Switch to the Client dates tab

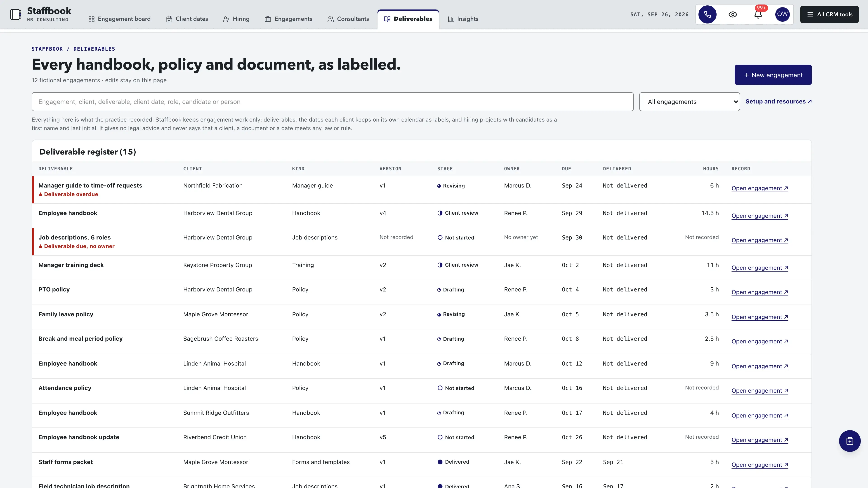[x=187, y=19]
